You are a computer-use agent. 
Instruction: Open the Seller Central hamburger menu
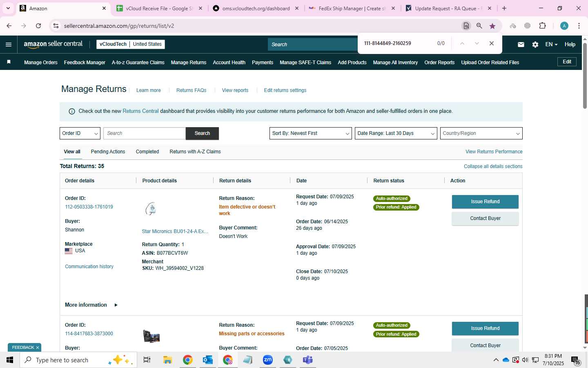click(9, 45)
